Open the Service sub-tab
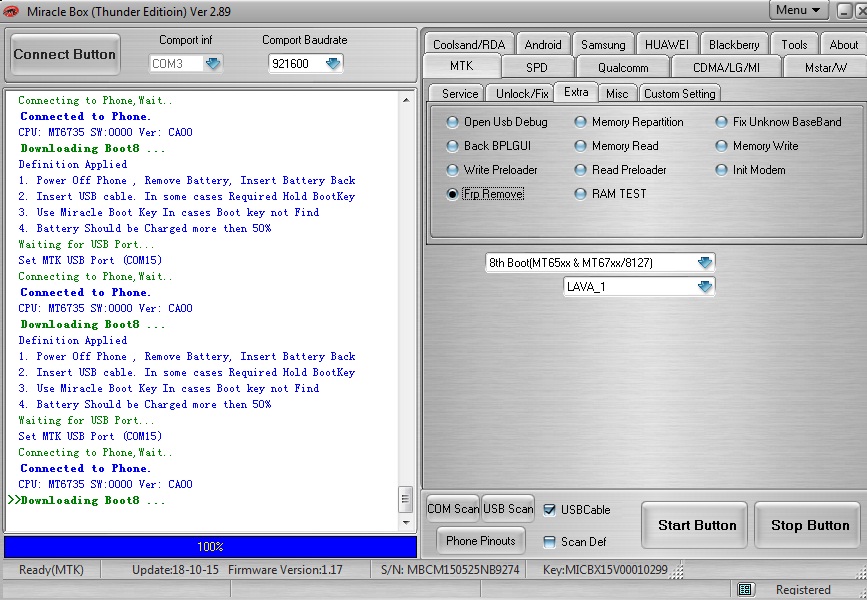867x600 pixels. (x=459, y=94)
